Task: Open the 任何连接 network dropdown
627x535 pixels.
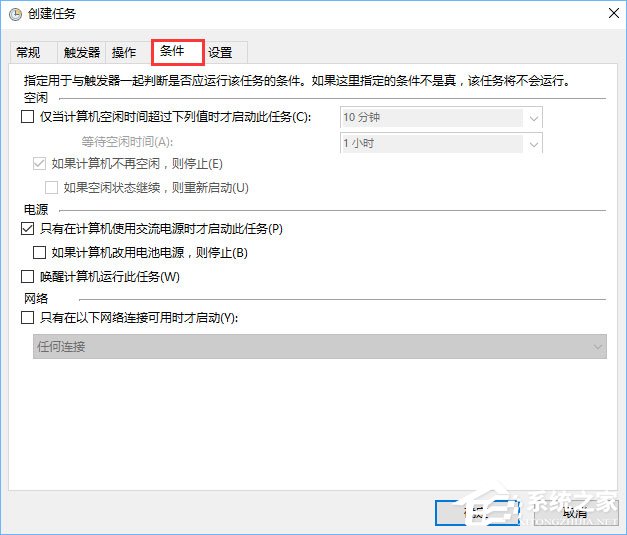Action: click(x=320, y=346)
